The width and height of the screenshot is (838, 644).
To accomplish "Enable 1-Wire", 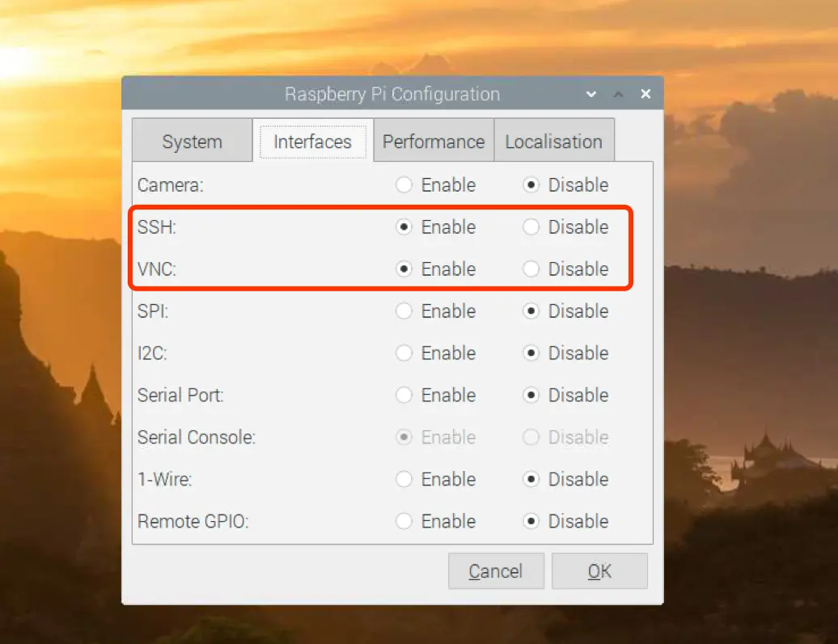I will tap(404, 480).
